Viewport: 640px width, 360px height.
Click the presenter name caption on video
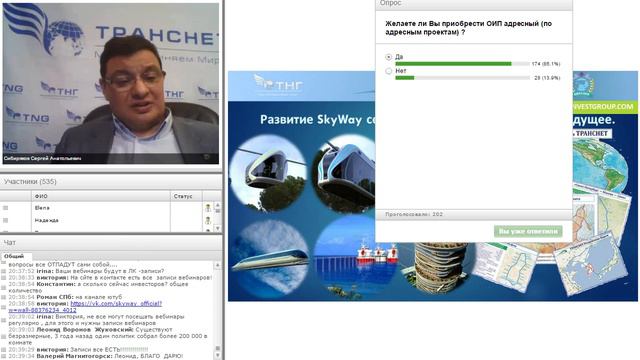tap(42, 158)
